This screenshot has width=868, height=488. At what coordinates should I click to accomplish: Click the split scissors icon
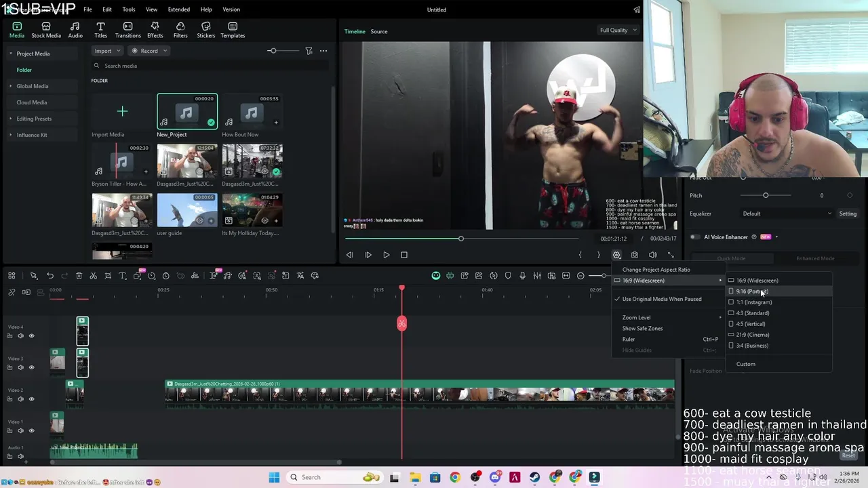point(94,276)
